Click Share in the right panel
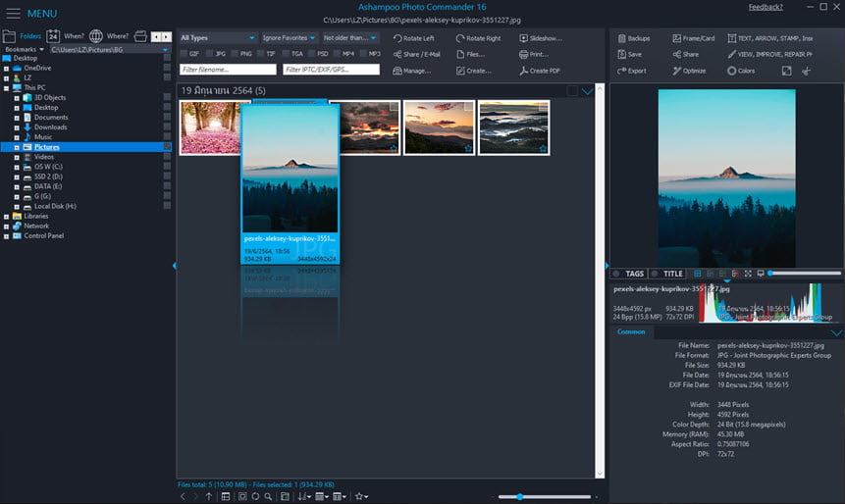Screen dimensions: 845x504 [685, 54]
